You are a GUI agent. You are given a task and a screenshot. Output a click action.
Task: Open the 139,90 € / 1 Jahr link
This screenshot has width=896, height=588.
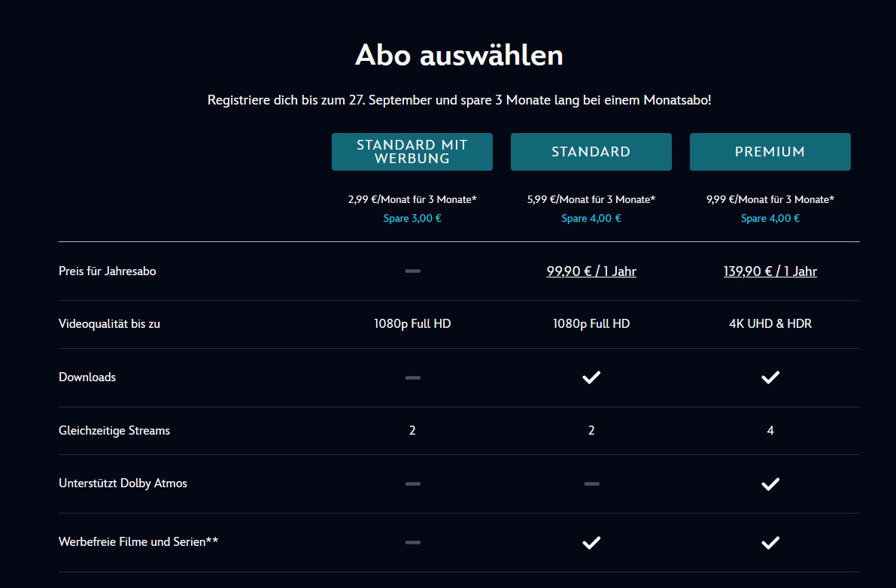click(x=770, y=271)
